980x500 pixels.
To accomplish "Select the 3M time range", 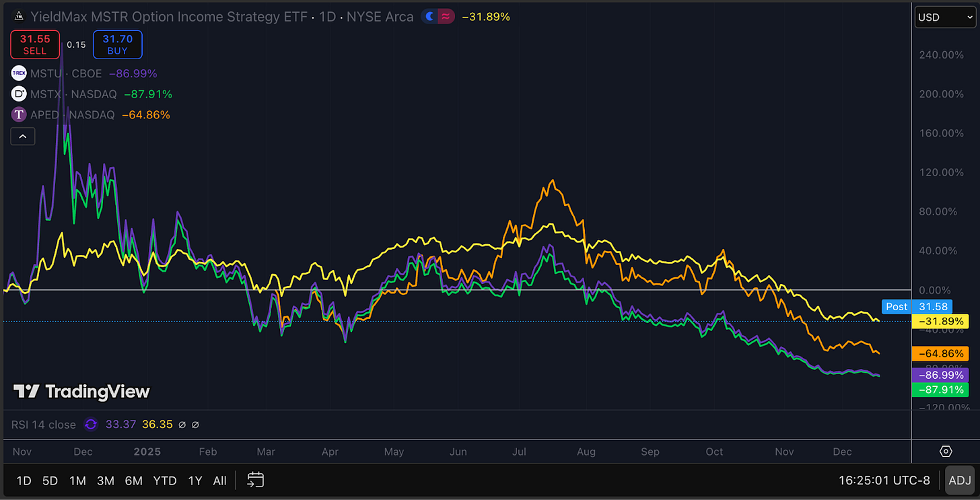I will tap(105, 480).
